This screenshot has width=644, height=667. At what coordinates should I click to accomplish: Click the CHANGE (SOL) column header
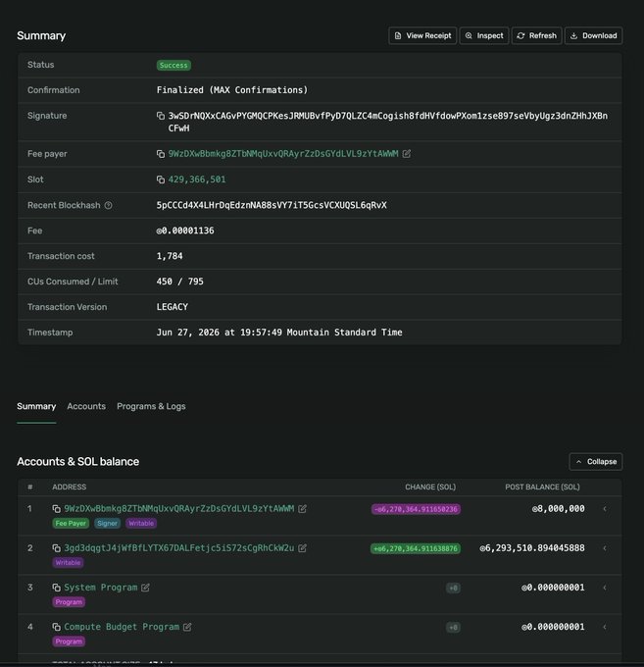[x=430, y=487]
